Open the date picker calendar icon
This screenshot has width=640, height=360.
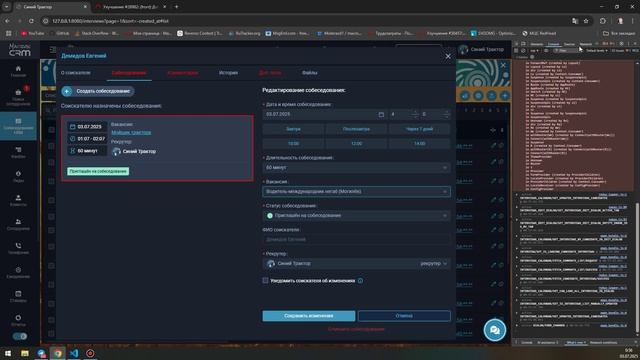pyautogui.click(x=381, y=115)
